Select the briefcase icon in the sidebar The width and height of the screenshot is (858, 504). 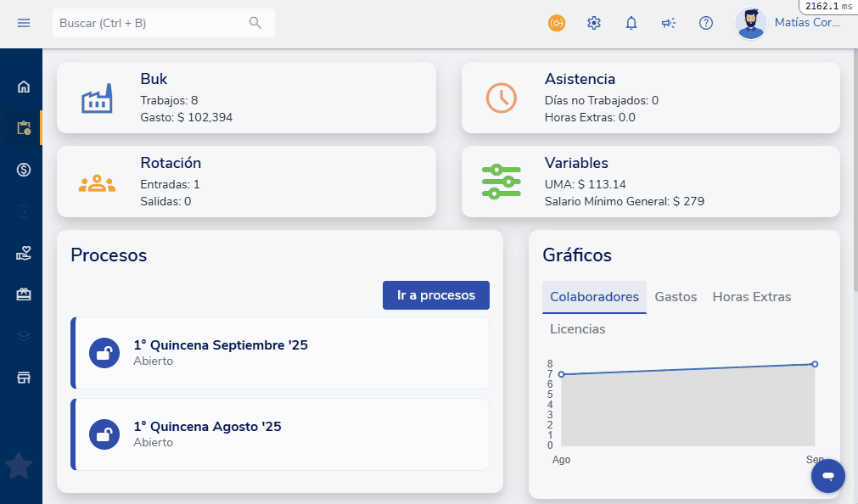(x=23, y=294)
